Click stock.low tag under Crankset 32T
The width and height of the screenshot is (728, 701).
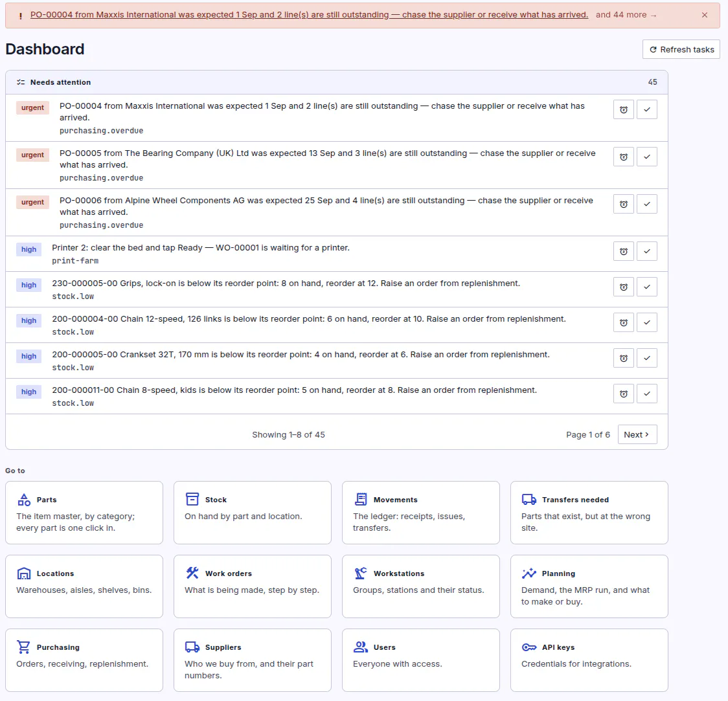(x=73, y=368)
